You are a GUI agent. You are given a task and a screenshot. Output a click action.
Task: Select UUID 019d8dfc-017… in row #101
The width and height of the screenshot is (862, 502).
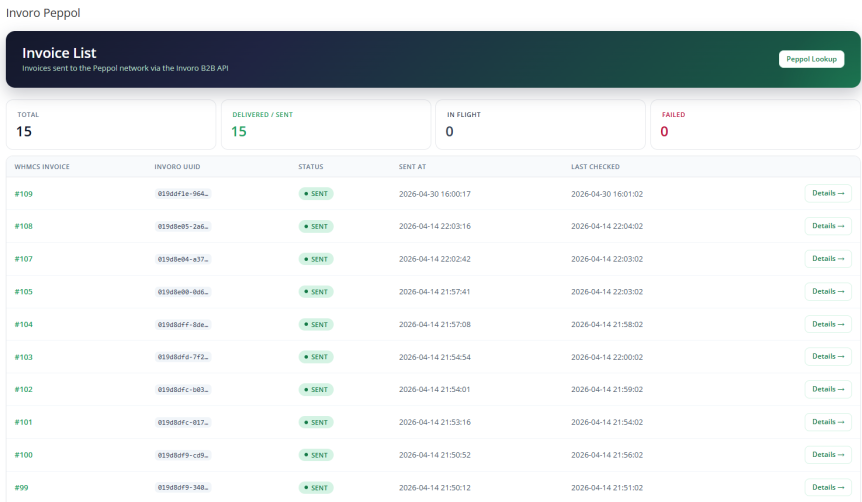click(x=183, y=422)
